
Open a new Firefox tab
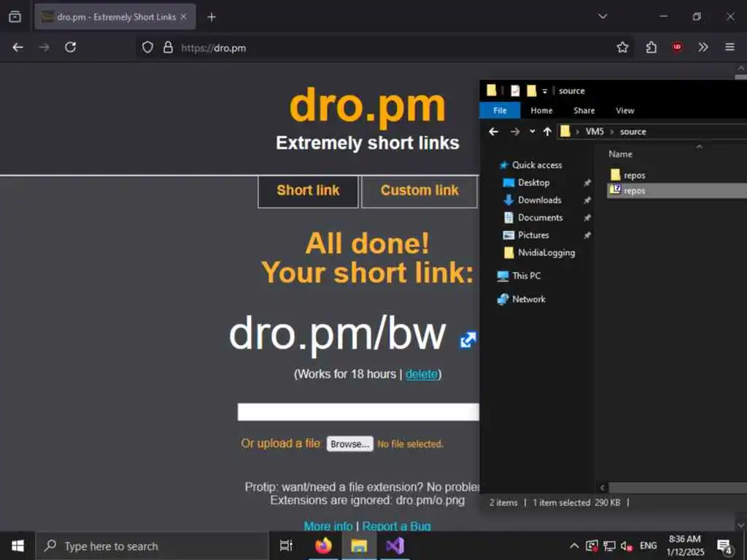tap(212, 17)
